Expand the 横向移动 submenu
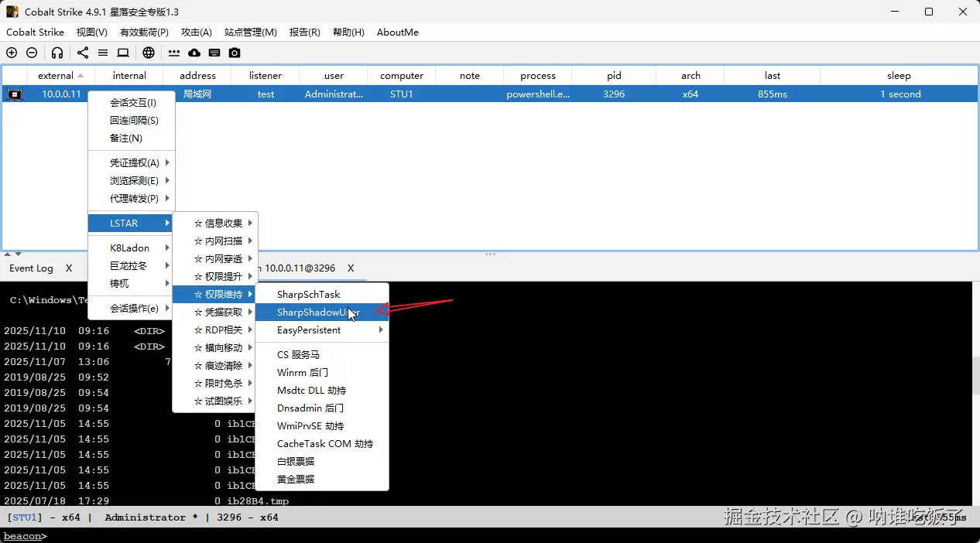This screenshot has height=543, width=980. coord(215,348)
